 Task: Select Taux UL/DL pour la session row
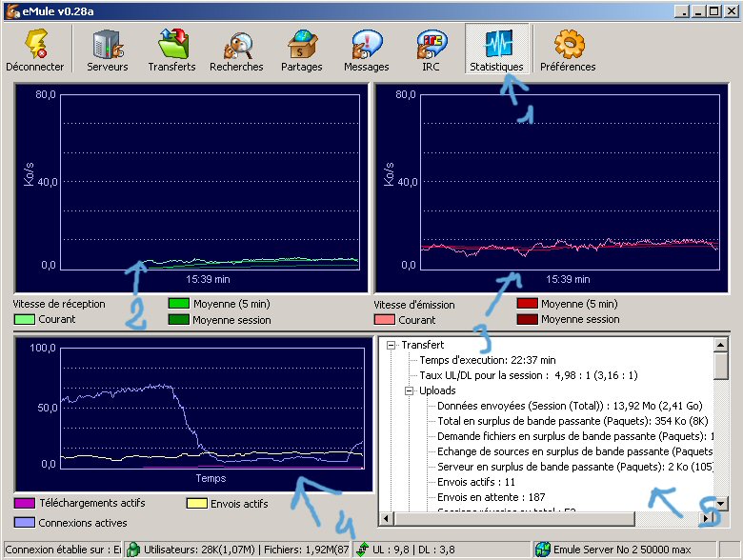pyautogui.click(x=529, y=375)
